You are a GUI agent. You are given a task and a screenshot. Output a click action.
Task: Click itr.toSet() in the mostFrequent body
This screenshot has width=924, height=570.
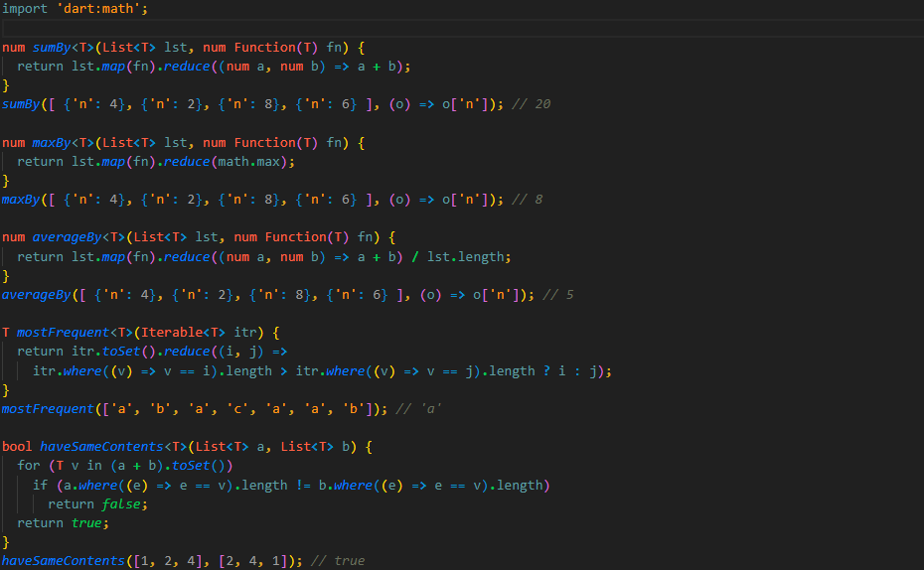(113, 352)
